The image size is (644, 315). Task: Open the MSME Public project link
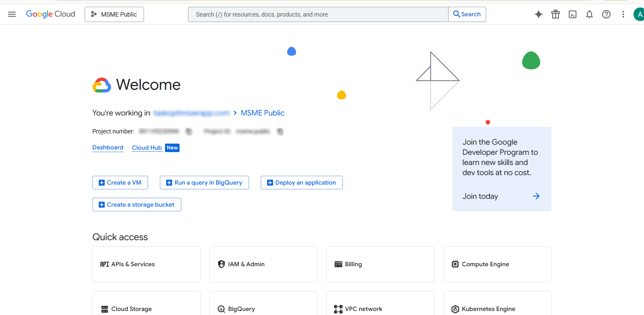263,113
